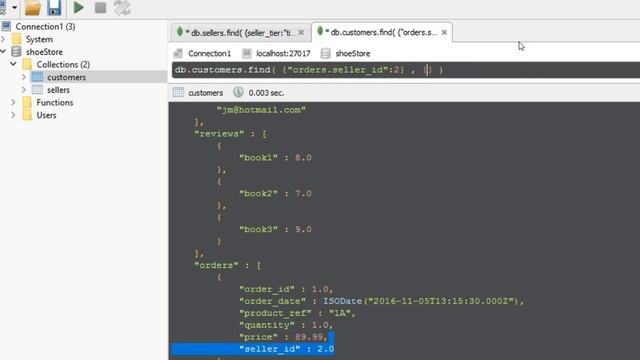Image resolution: width=640 pixels, height=360 pixels.
Task: Click the "book3" : 9.0 line
Action: click(x=275, y=229)
